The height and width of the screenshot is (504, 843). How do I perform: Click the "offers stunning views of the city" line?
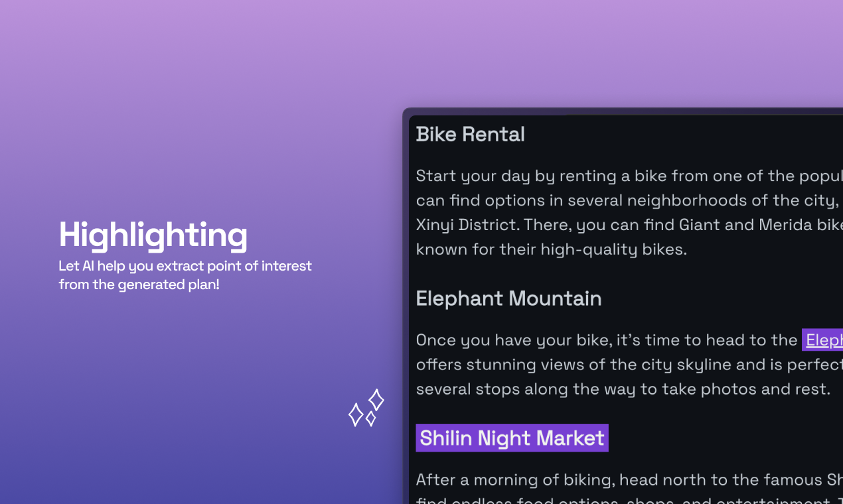[x=629, y=365]
